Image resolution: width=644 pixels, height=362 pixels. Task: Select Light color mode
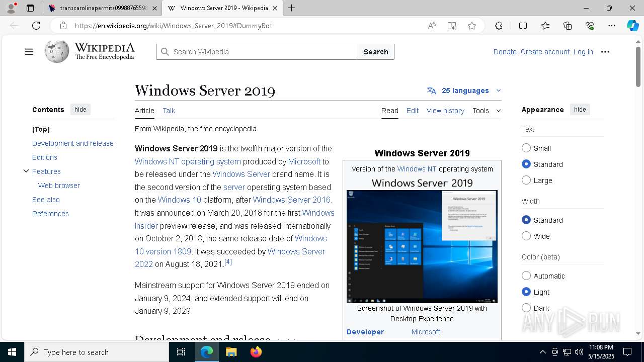(526, 292)
